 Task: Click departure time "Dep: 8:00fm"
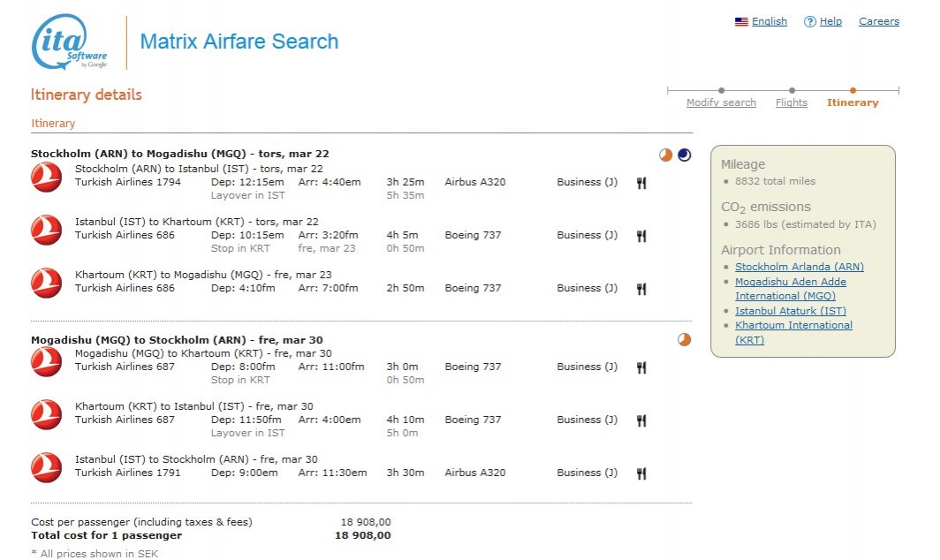click(244, 367)
